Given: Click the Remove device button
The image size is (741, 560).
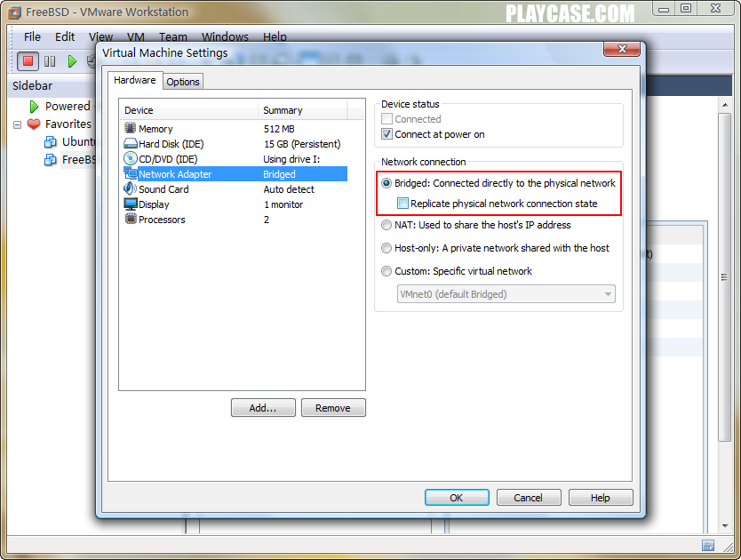Looking at the screenshot, I should click(333, 408).
